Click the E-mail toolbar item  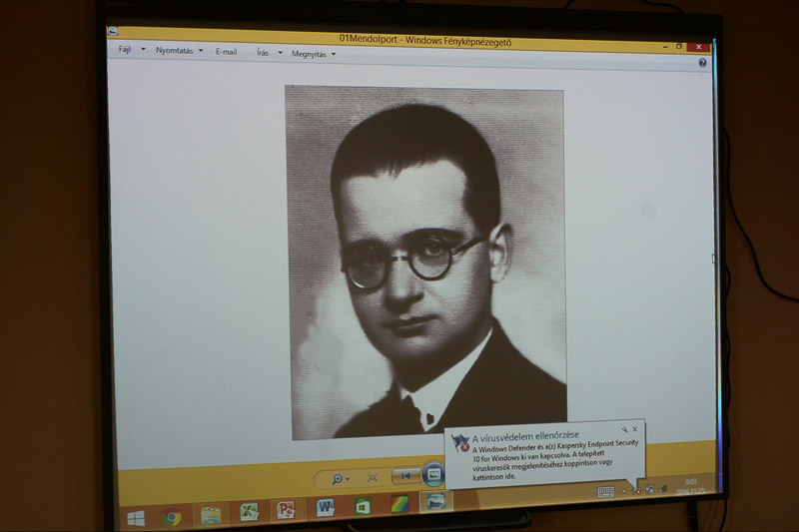226,51
